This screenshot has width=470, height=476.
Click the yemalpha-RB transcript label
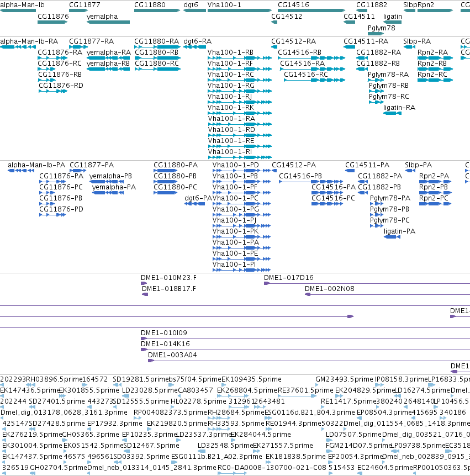click(108, 64)
